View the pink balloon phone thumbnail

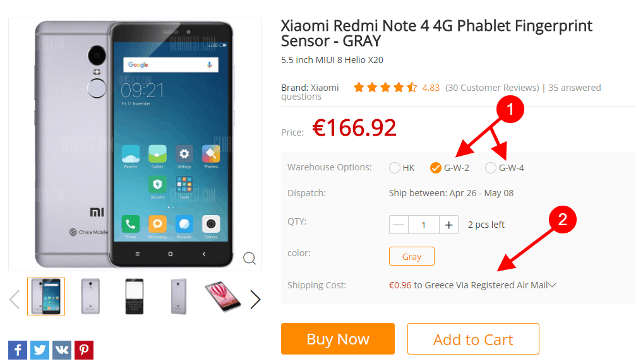pyautogui.click(x=223, y=296)
